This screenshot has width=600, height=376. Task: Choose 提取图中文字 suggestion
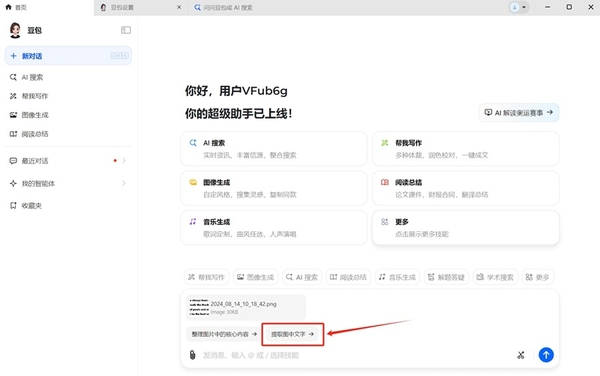(x=292, y=334)
